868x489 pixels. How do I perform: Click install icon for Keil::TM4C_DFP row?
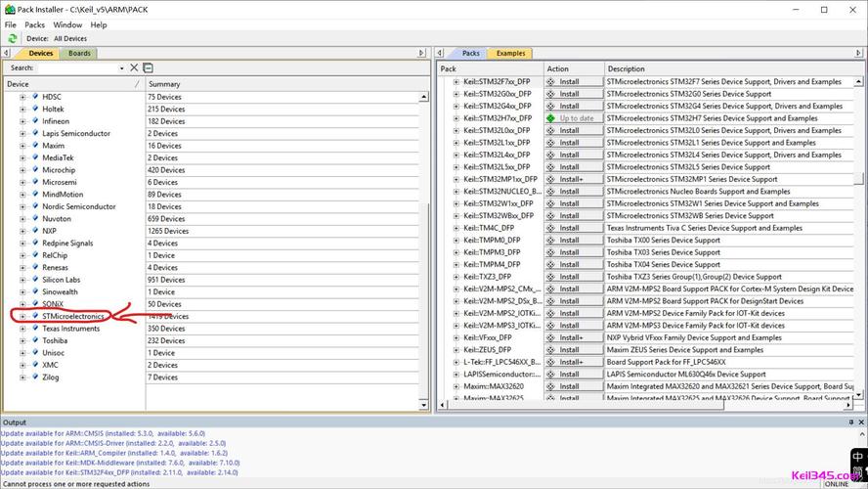coord(550,228)
